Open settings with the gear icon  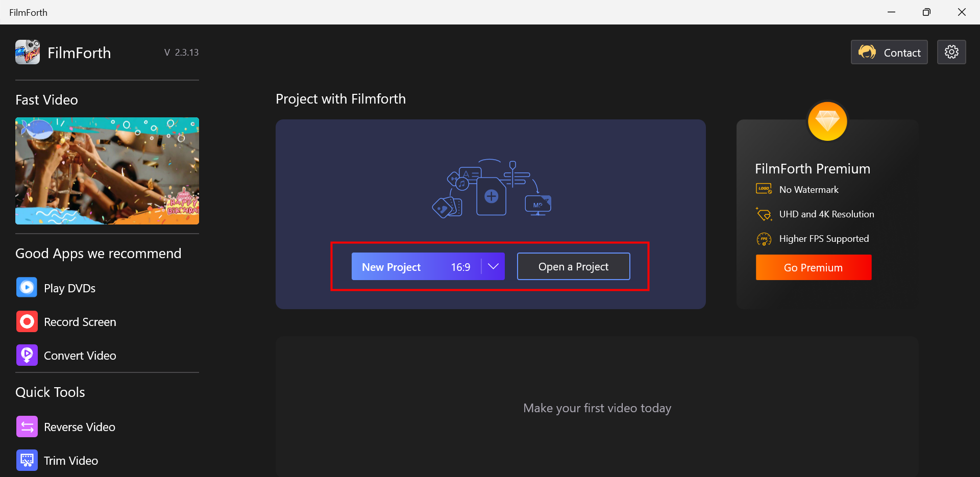click(951, 52)
